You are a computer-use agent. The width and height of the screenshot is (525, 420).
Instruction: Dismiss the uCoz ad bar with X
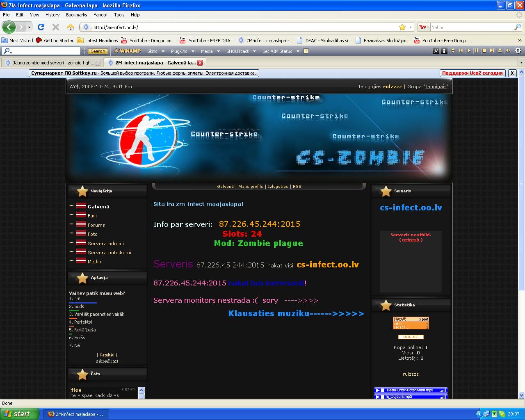click(x=512, y=73)
